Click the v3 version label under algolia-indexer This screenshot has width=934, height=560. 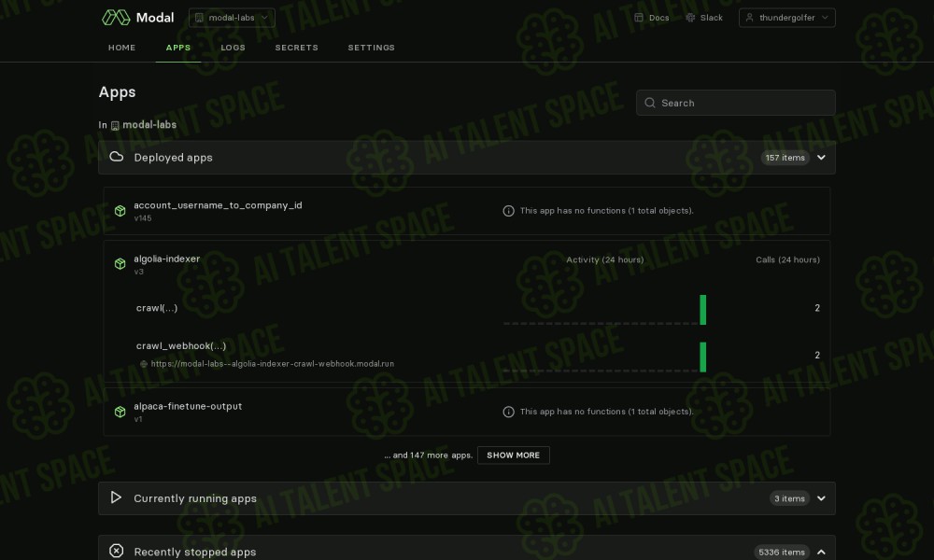pyautogui.click(x=139, y=272)
